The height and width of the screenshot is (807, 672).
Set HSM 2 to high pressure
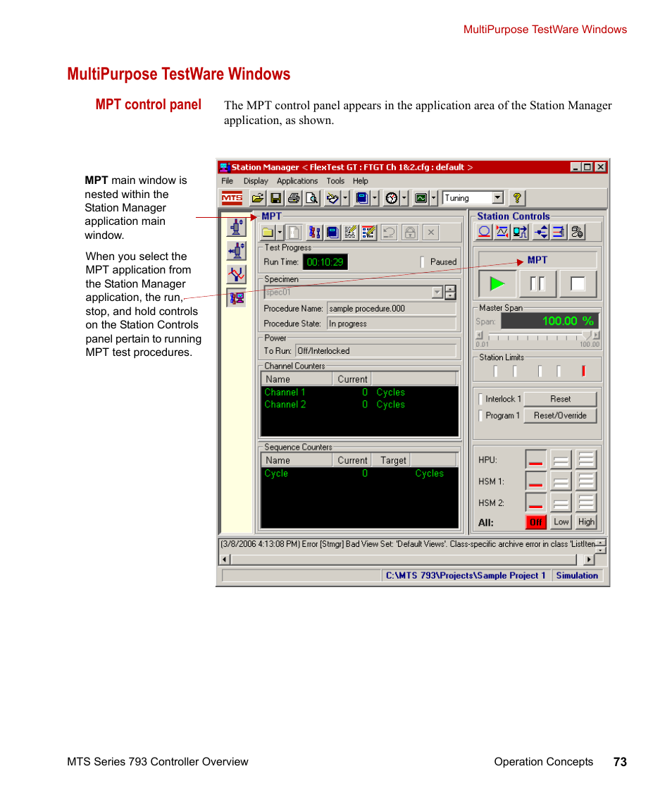pyautogui.click(x=585, y=503)
